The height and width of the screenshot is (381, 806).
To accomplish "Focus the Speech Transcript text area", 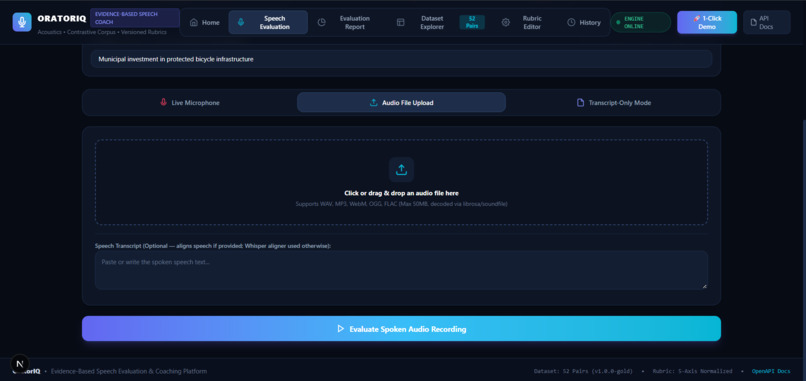I will pyautogui.click(x=401, y=270).
